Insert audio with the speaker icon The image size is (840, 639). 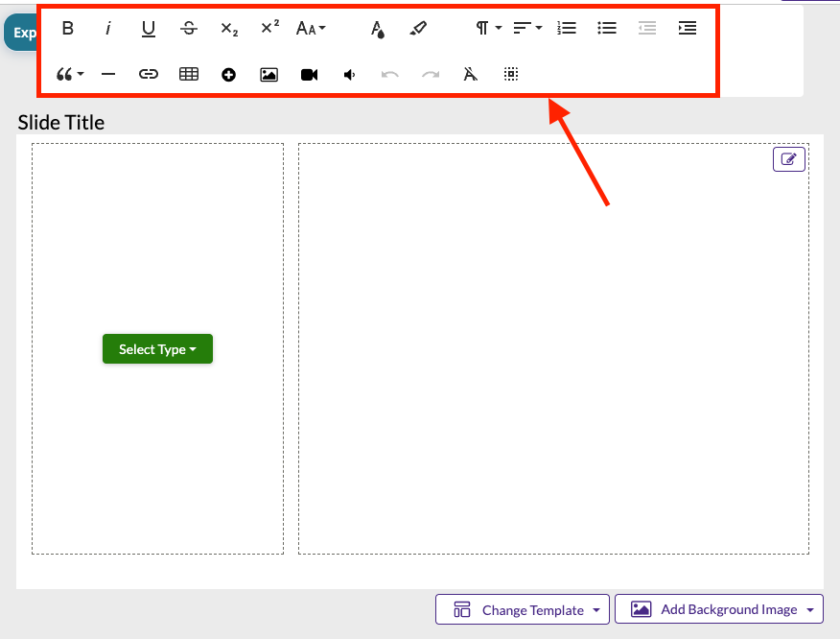tap(349, 74)
